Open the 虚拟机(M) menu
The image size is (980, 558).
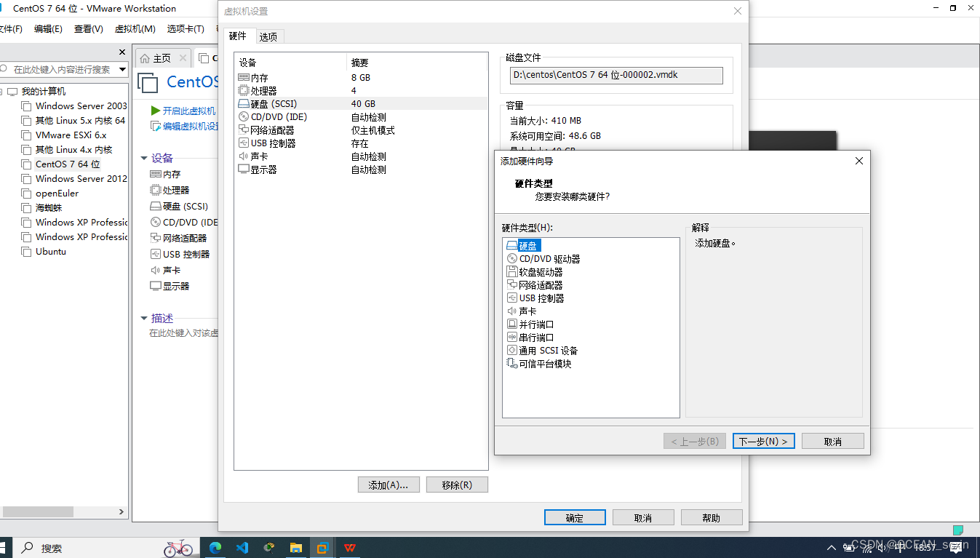(x=135, y=29)
